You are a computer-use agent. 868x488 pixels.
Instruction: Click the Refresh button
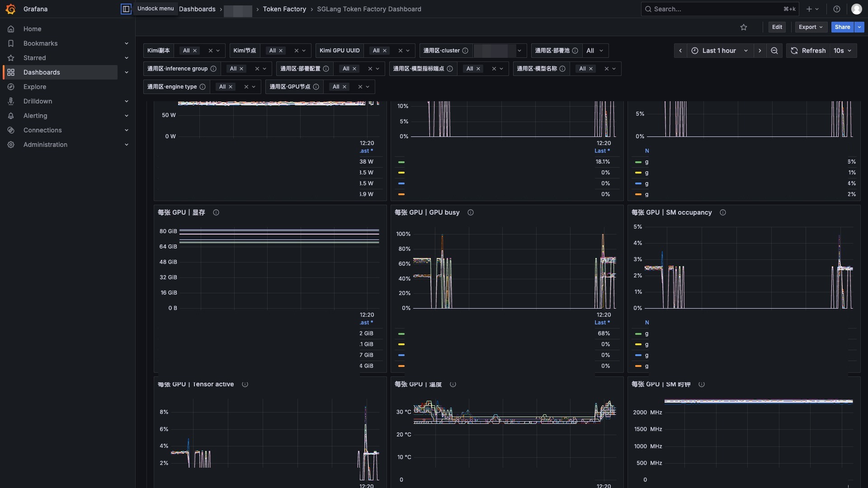tap(808, 51)
